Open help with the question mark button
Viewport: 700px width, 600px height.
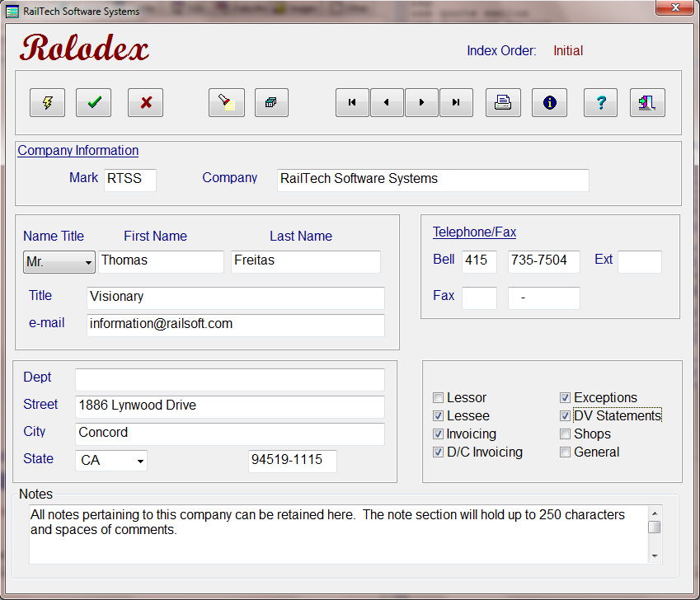coord(601,103)
